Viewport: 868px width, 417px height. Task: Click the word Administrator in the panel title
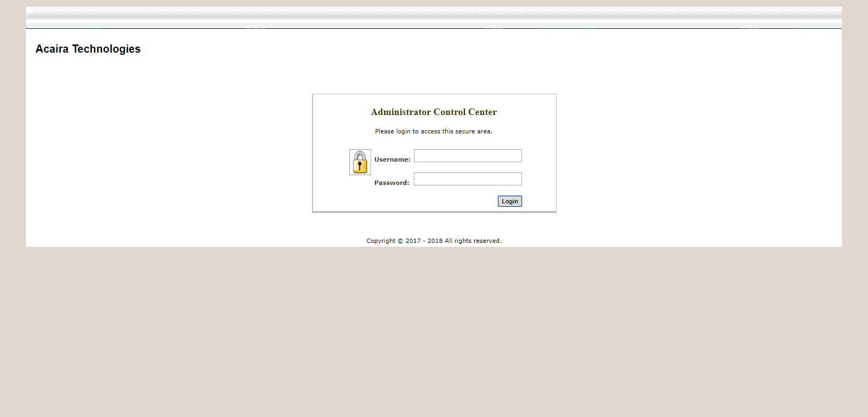tap(400, 112)
